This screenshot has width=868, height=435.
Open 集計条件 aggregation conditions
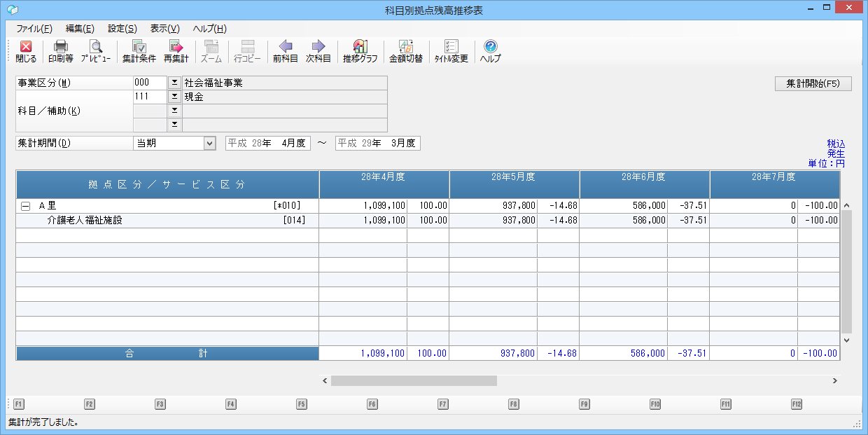pyautogui.click(x=139, y=51)
